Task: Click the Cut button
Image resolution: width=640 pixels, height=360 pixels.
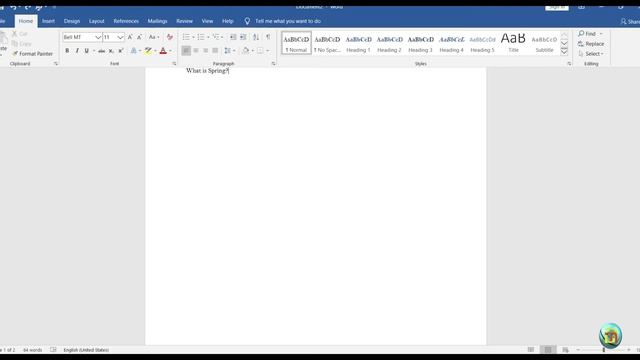Action: [19, 34]
